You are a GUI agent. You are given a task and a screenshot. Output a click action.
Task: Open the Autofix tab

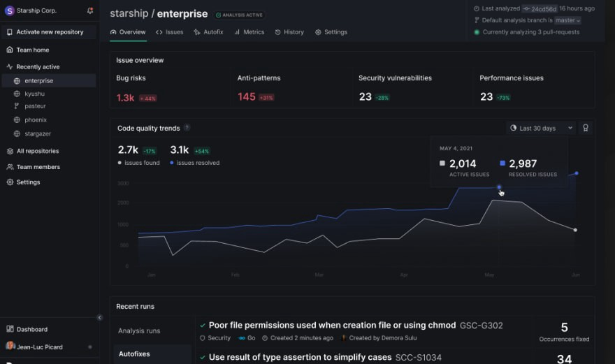click(208, 32)
